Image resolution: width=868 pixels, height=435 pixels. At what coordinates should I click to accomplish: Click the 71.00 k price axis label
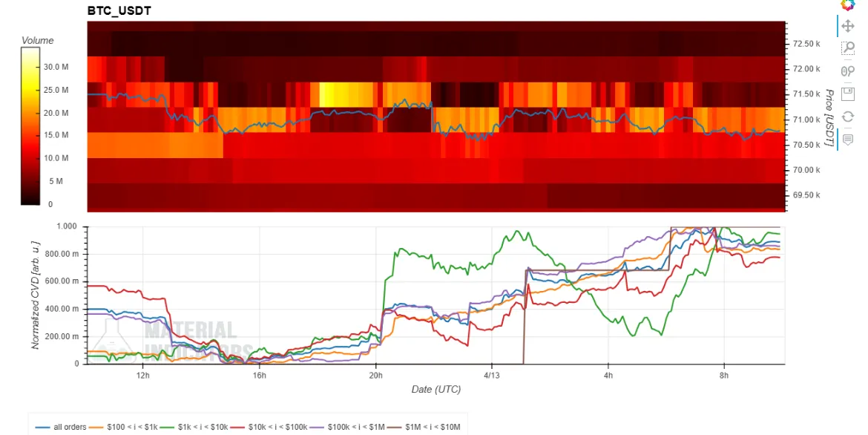[806, 120]
